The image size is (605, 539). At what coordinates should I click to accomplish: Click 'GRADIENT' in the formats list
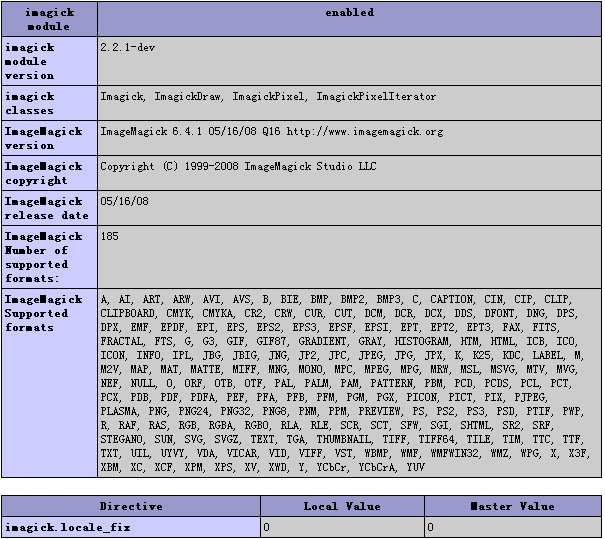pos(322,341)
